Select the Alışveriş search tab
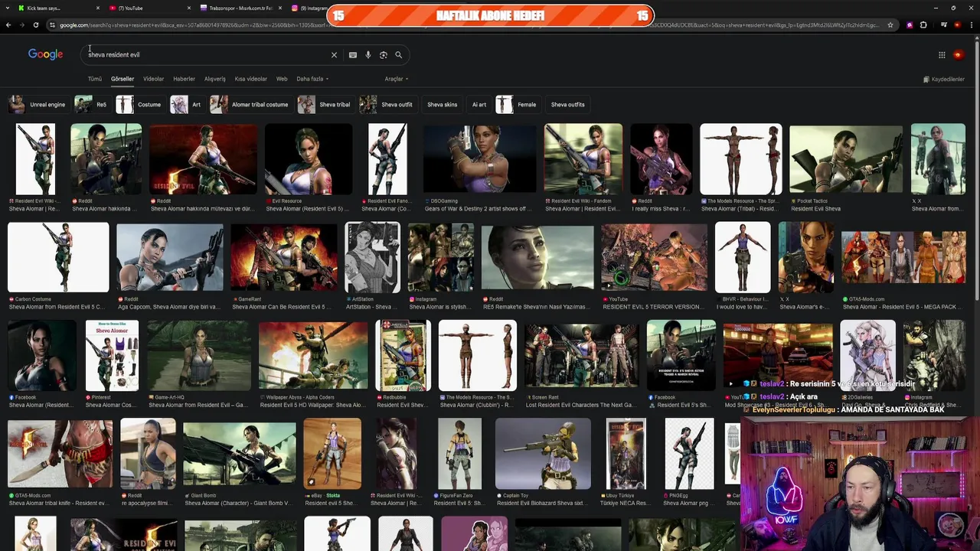This screenshot has width=980, height=551. coord(215,79)
